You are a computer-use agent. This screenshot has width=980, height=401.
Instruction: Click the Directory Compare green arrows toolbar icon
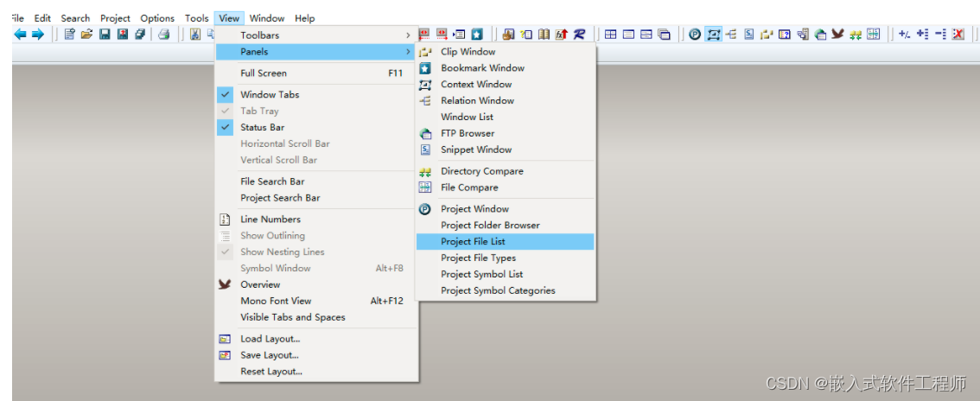pyautogui.click(x=856, y=35)
